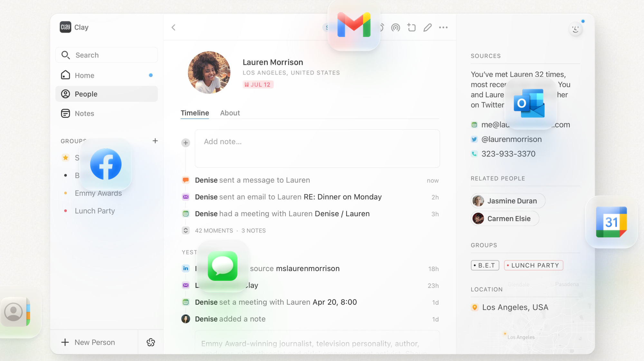Open the Emmy Awards group
The image size is (644, 361).
tap(98, 193)
